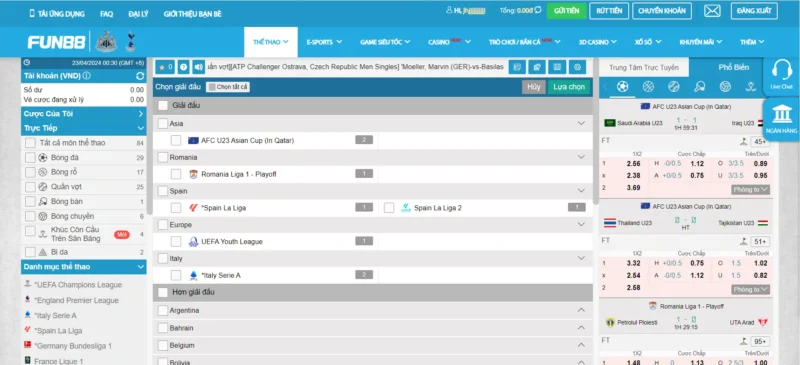Mute the announcement speaker icon
Viewport: 800px width, 365px height.
pyautogui.click(x=198, y=67)
